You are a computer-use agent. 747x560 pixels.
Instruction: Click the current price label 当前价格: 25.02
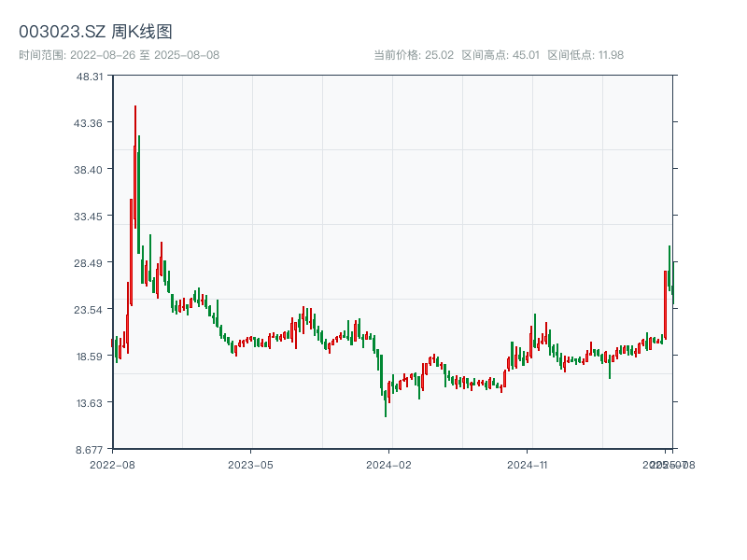point(414,55)
